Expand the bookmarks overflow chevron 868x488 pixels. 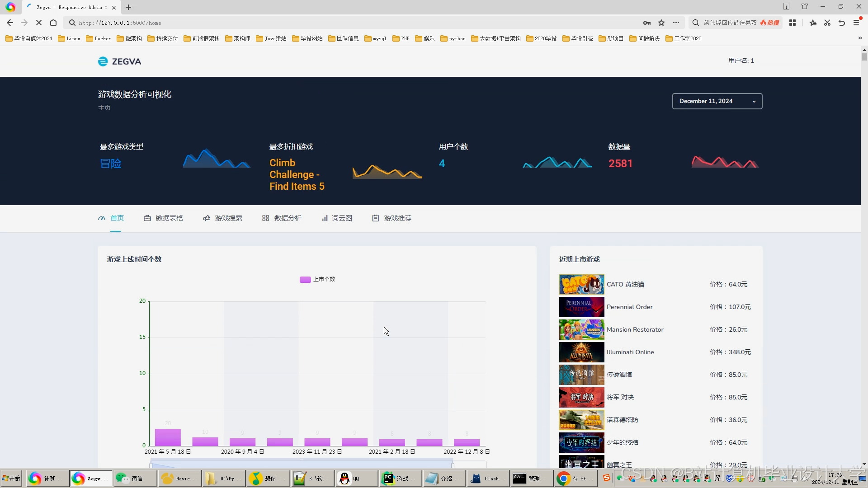[x=860, y=38]
